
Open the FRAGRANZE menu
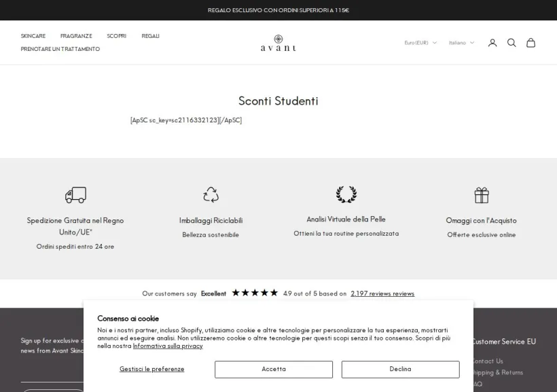pyautogui.click(x=76, y=36)
